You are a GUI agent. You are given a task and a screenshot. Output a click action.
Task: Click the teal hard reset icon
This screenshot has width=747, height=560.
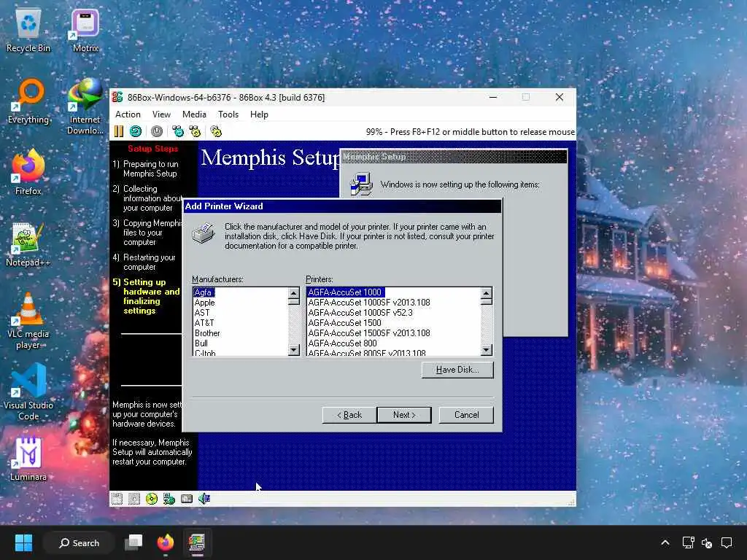pos(135,131)
